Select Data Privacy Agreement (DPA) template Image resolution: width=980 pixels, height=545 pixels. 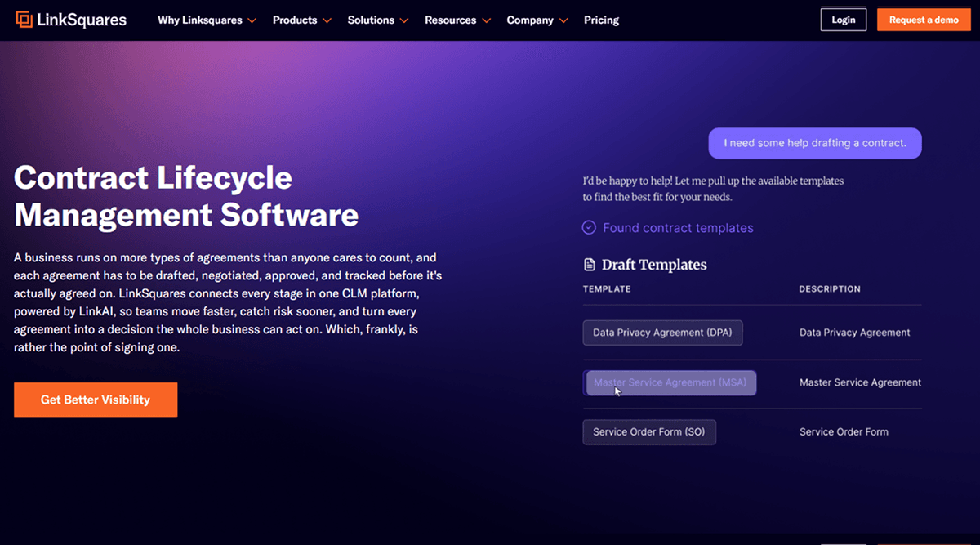[x=662, y=333]
